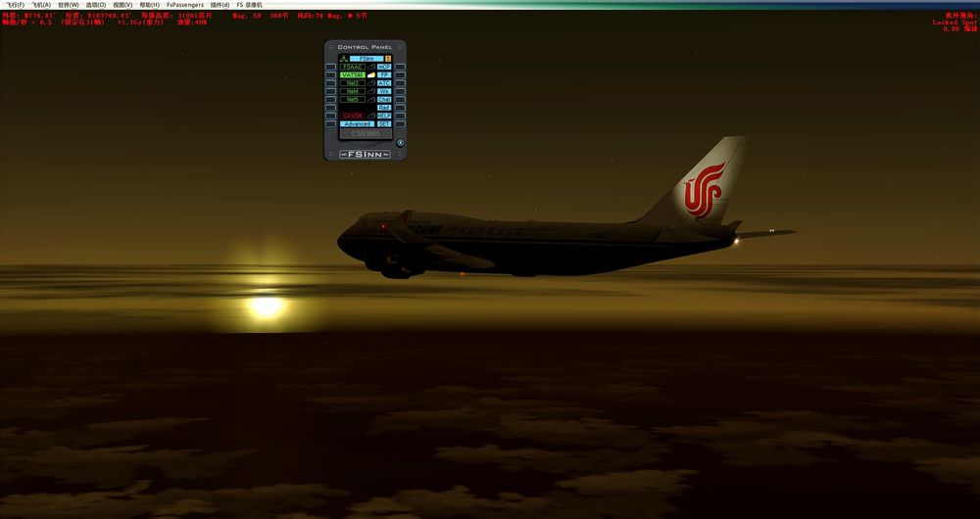Screen dimensions: 980x519
Task: Select the Net5 network slot
Action: pyautogui.click(x=353, y=99)
